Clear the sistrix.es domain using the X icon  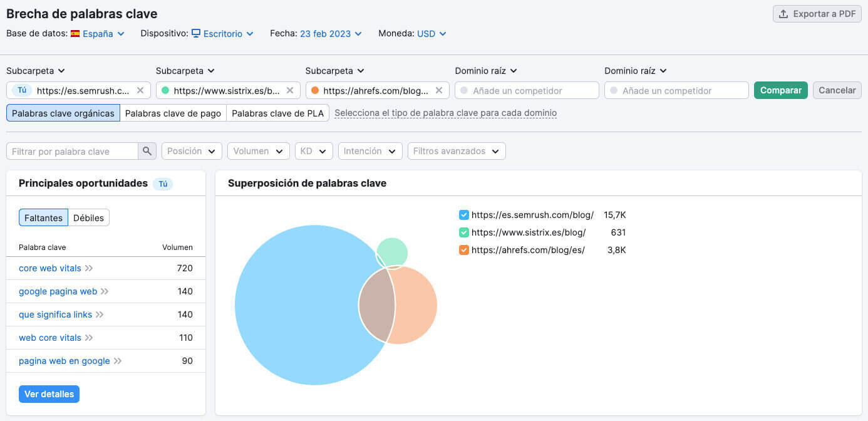point(290,90)
